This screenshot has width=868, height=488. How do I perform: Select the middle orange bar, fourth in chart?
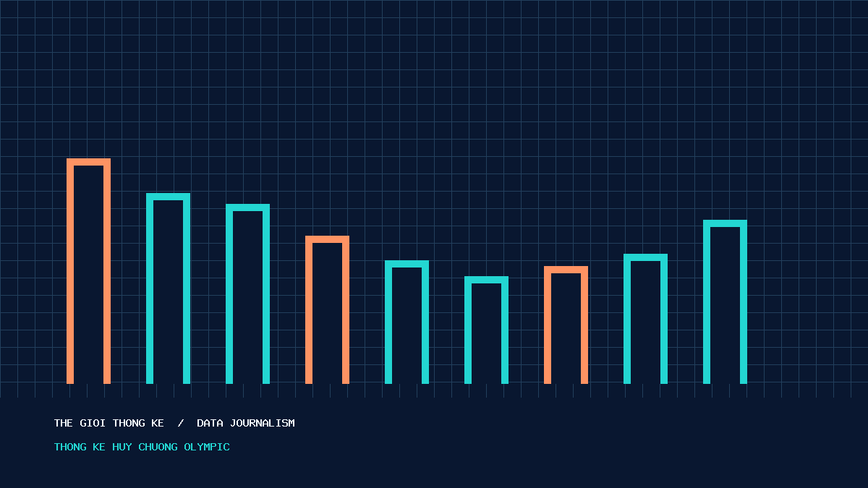click(x=327, y=309)
